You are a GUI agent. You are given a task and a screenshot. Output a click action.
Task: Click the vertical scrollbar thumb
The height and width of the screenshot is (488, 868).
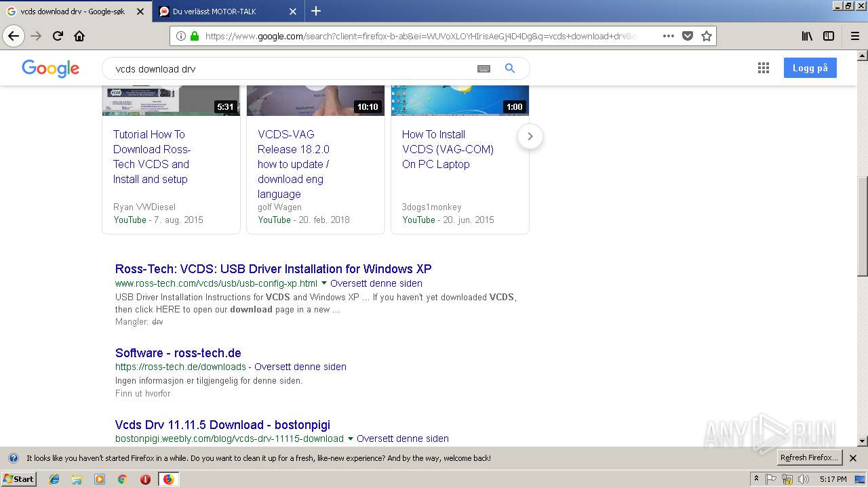[862, 226]
